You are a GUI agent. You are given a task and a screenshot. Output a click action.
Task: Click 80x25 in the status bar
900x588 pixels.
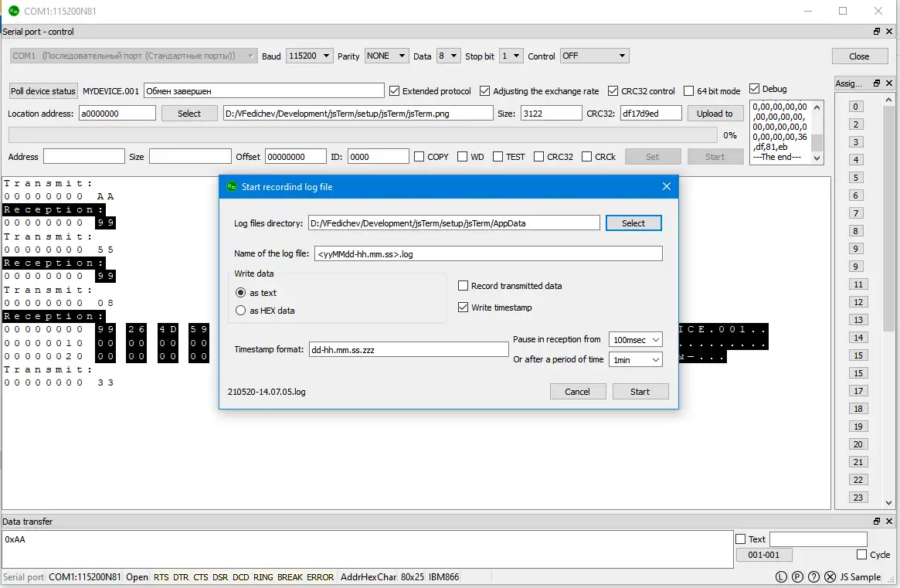(412, 576)
